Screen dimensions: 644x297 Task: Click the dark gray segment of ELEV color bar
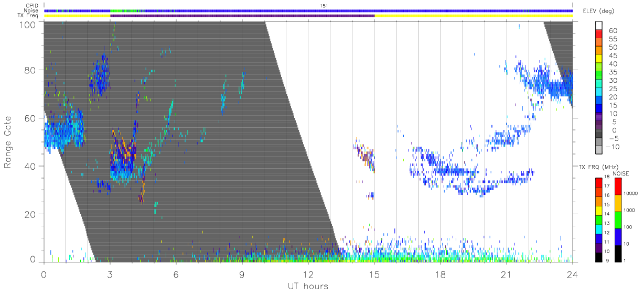[599, 134]
